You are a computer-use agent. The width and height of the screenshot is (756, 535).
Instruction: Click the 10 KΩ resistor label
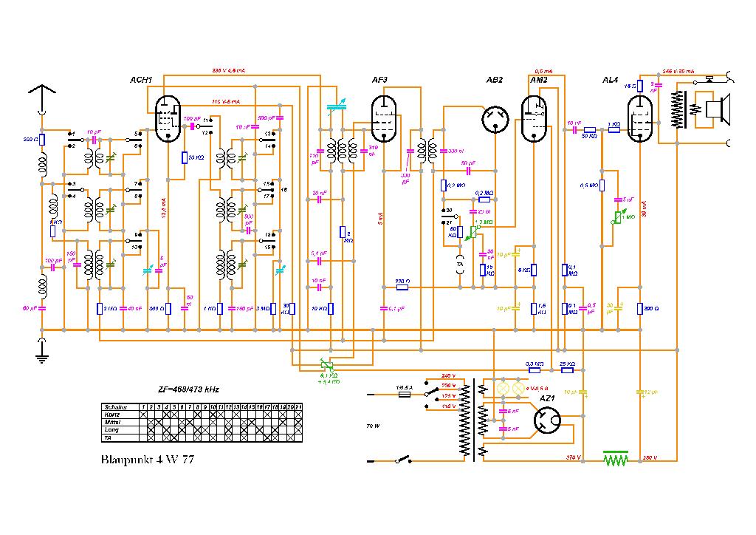click(x=319, y=308)
